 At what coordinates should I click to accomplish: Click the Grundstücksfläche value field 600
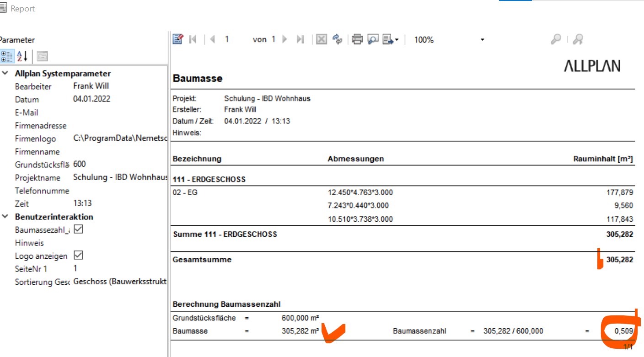pos(119,164)
